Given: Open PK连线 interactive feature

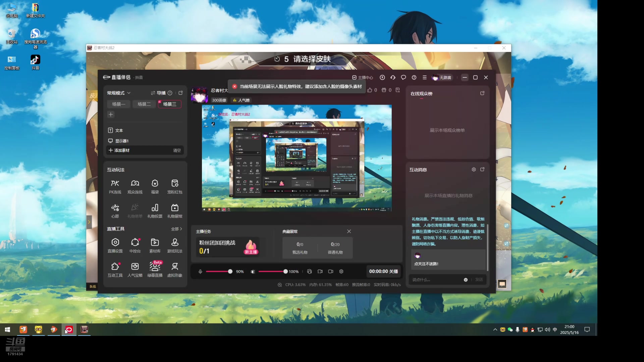Looking at the screenshot, I should pos(115,187).
